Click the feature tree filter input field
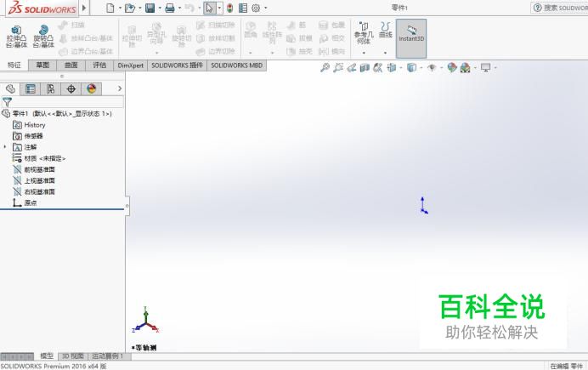588x370 pixels. point(68,102)
